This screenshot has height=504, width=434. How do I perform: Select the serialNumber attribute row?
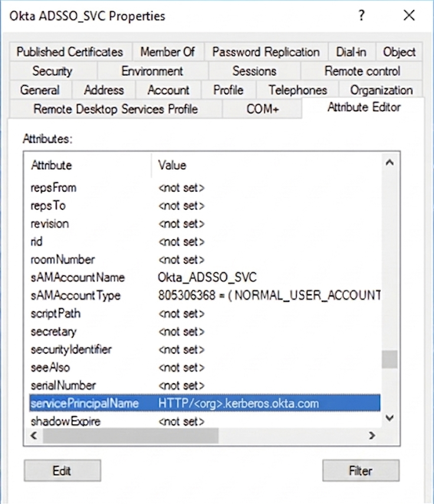(x=205, y=386)
